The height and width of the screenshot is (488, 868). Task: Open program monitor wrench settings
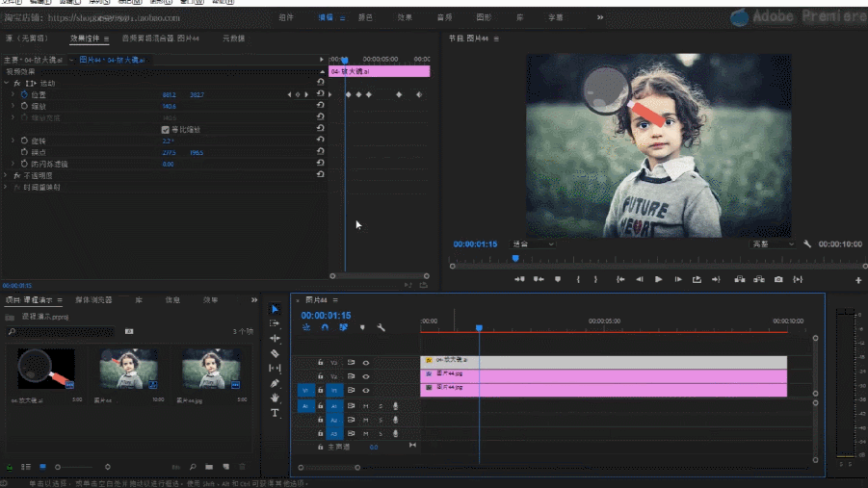coord(807,244)
